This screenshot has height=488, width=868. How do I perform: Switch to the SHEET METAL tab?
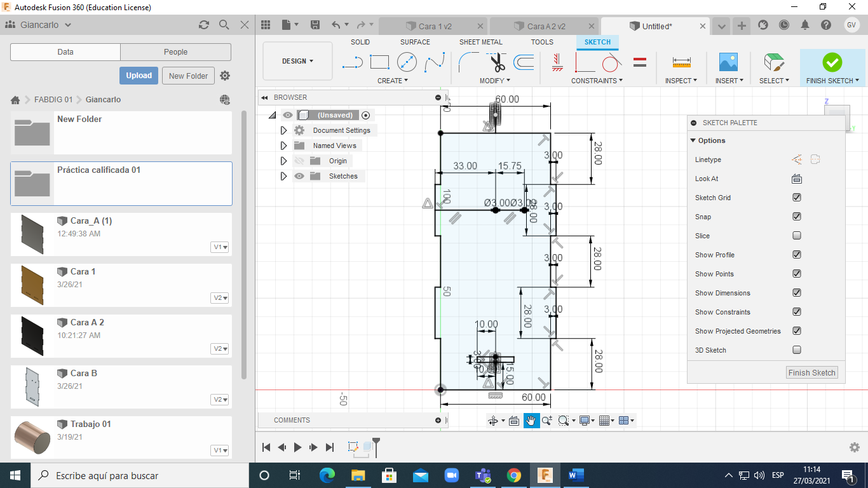(480, 42)
